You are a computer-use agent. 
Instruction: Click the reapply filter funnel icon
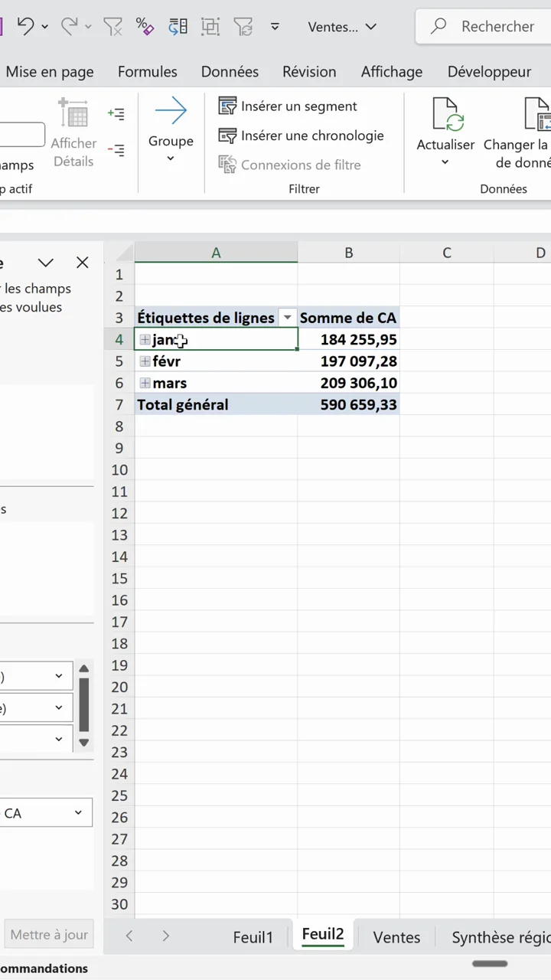[243, 27]
